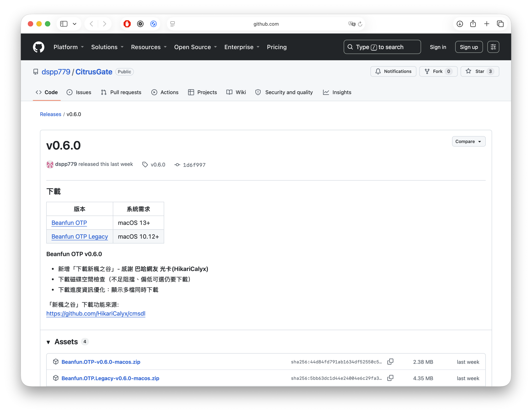Reload the page with the refresh icon
The image size is (532, 414).
pos(360,24)
